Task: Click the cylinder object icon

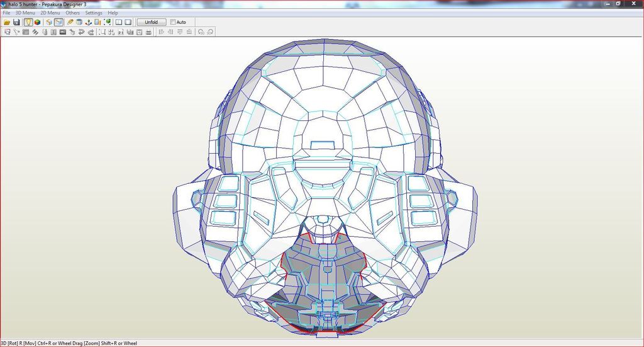Action: 79,22
